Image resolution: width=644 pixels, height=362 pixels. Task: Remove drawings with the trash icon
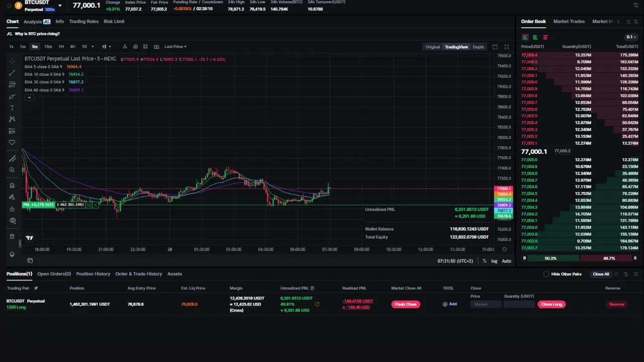[12, 236]
